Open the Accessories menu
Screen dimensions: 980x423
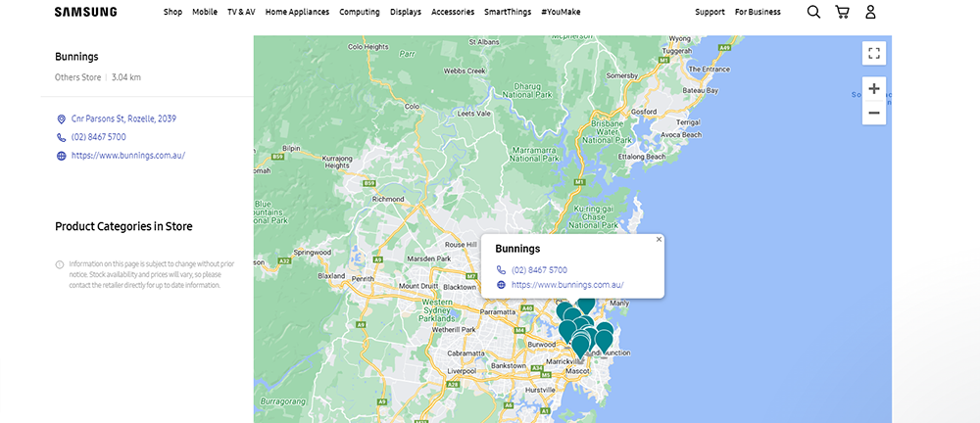coord(453,12)
